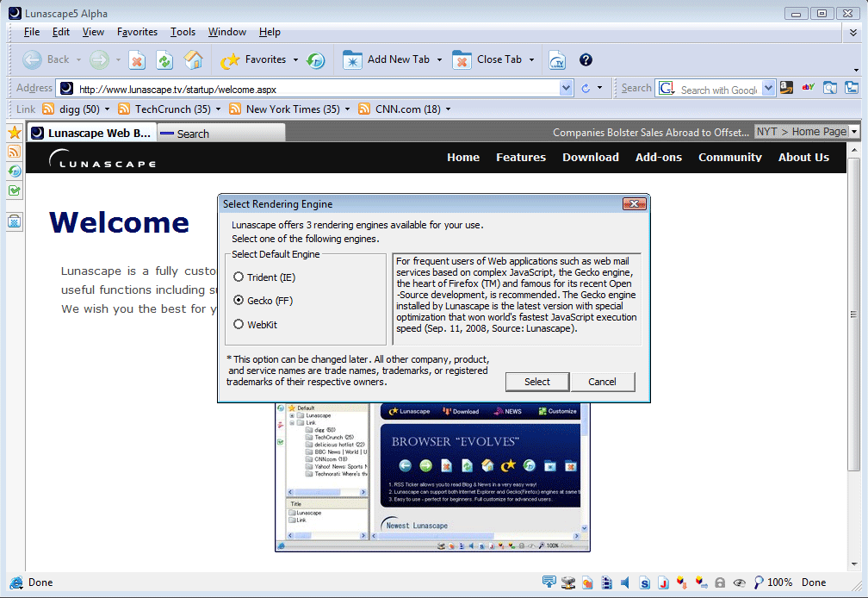
Task: Click the speaker sound icon in status bar
Action: click(625, 582)
